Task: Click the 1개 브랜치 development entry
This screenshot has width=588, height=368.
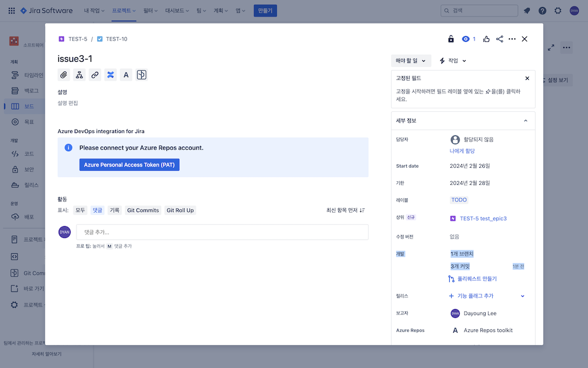Action: pos(462,254)
